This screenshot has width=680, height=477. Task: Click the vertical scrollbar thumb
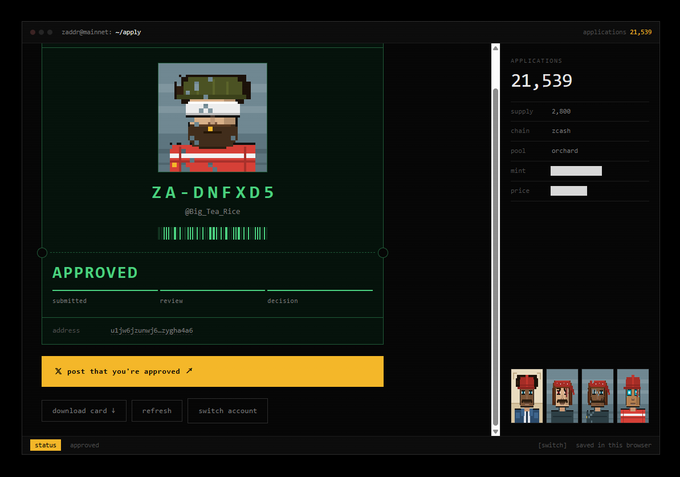tap(495, 257)
